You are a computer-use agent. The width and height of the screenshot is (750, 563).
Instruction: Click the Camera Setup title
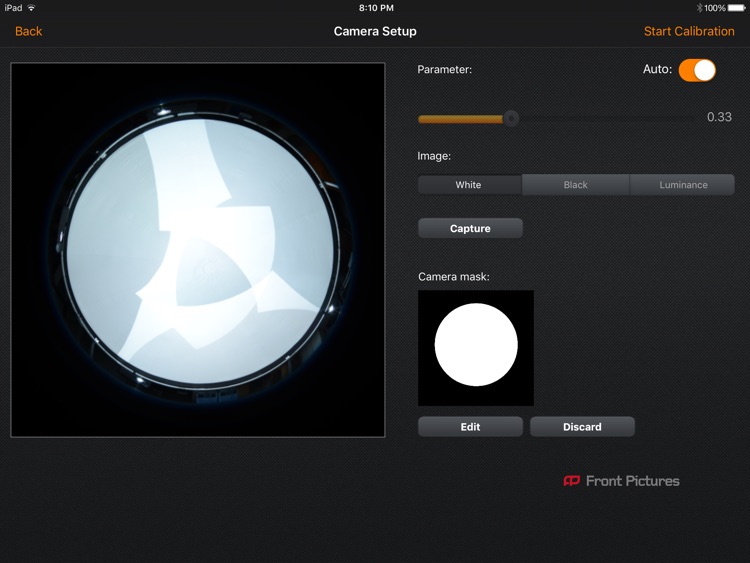[375, 32]
